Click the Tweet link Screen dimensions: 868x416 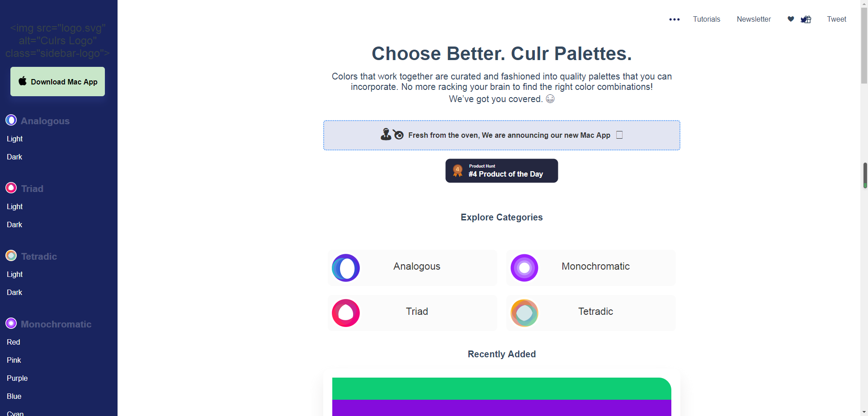836,19
